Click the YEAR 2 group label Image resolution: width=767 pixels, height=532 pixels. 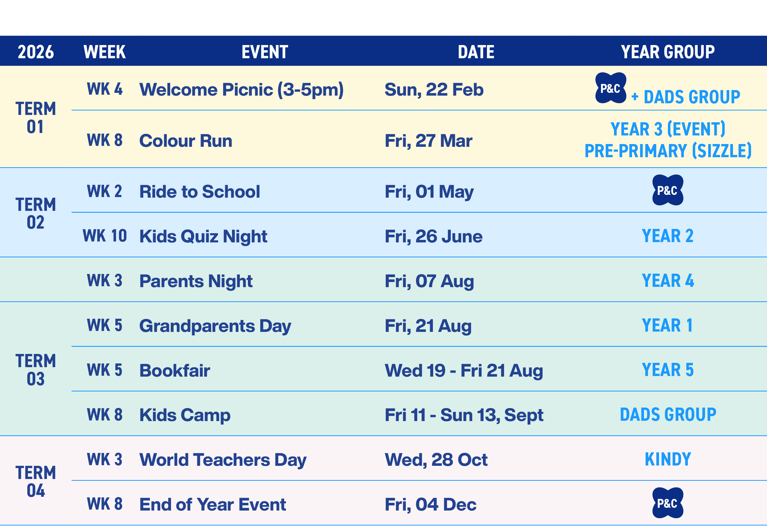pos(668,236)
